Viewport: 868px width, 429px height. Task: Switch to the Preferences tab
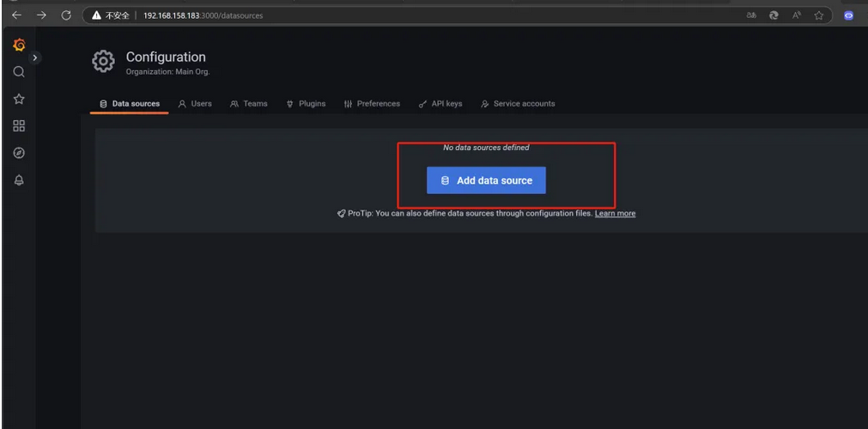(x=372, y=104)
